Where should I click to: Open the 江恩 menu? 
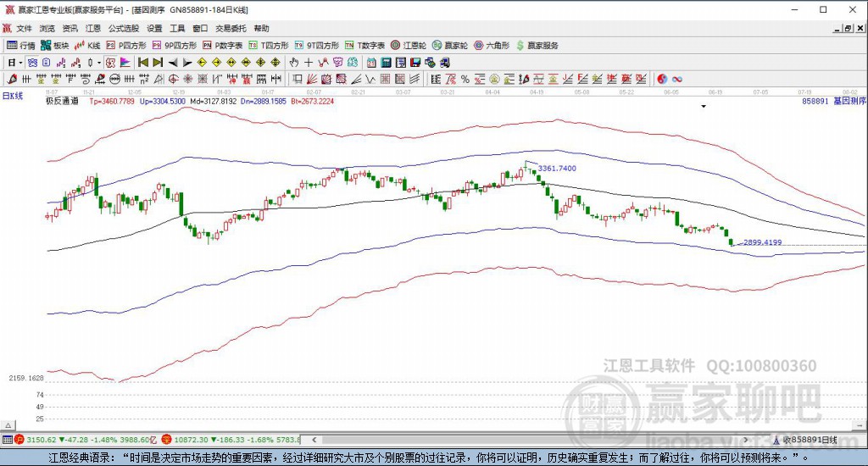coord(93,28)
